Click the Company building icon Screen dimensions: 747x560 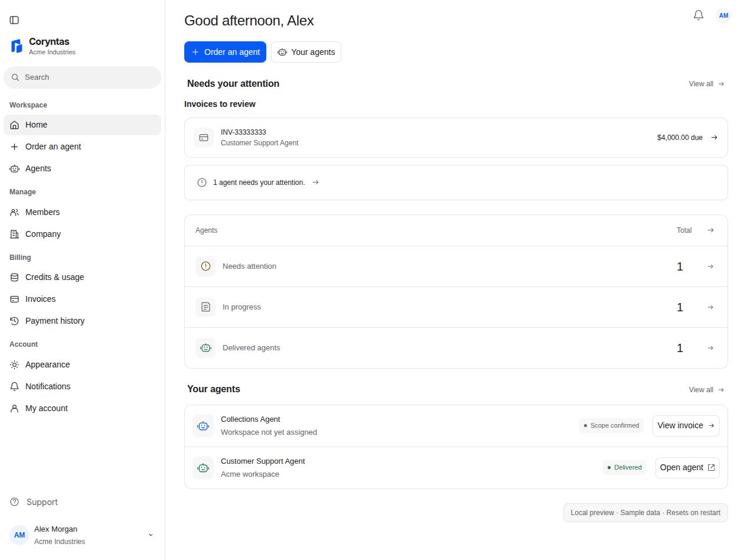click(x=15, y=235)
